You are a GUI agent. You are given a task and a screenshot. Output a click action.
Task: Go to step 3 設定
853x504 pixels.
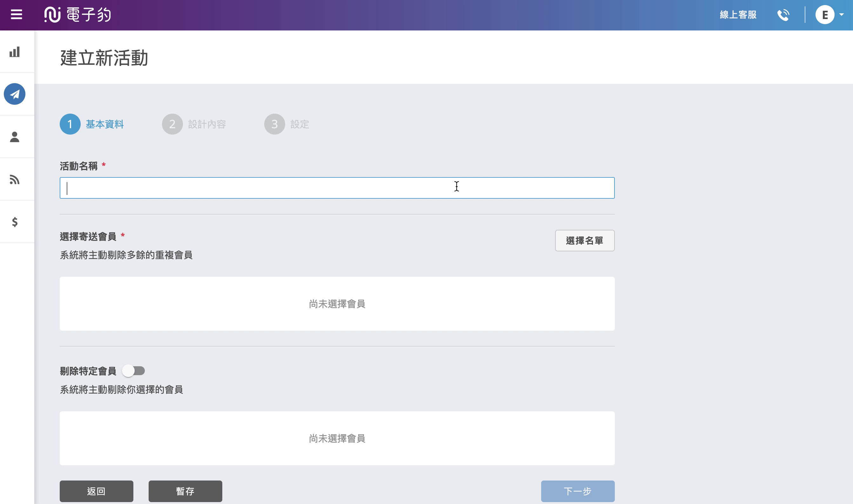pyautogui.click(x=287, y=124)
